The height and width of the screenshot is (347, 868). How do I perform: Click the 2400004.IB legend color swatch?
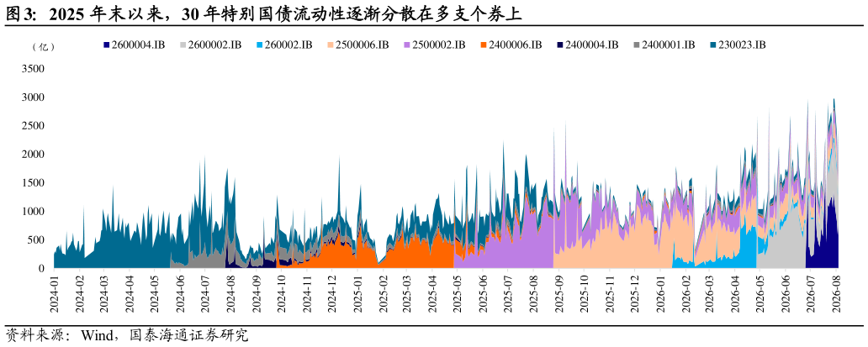click(559, 45)
